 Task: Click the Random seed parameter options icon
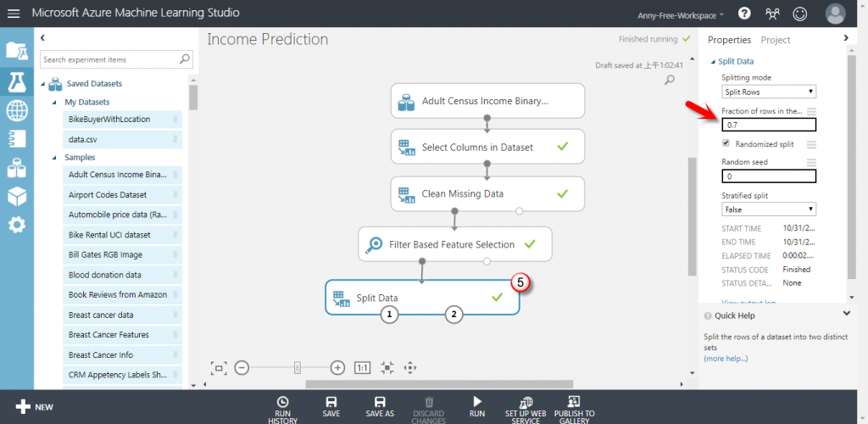tap(811, 162)
